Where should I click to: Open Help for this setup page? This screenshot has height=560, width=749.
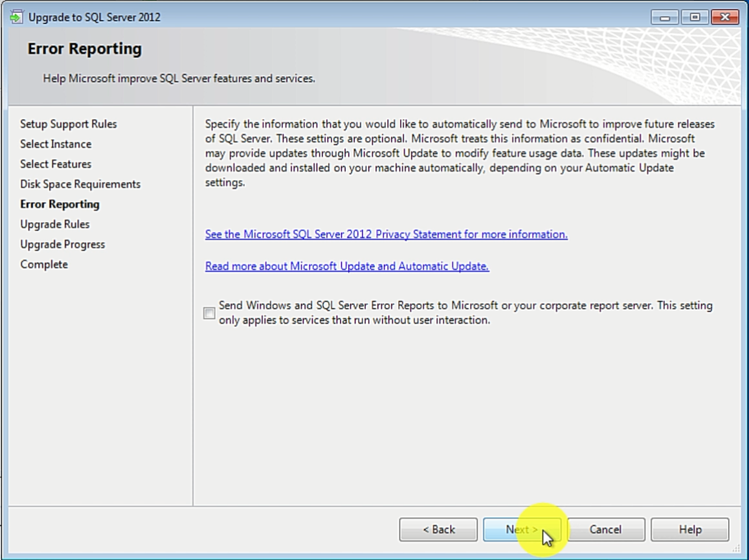(690, 530)
